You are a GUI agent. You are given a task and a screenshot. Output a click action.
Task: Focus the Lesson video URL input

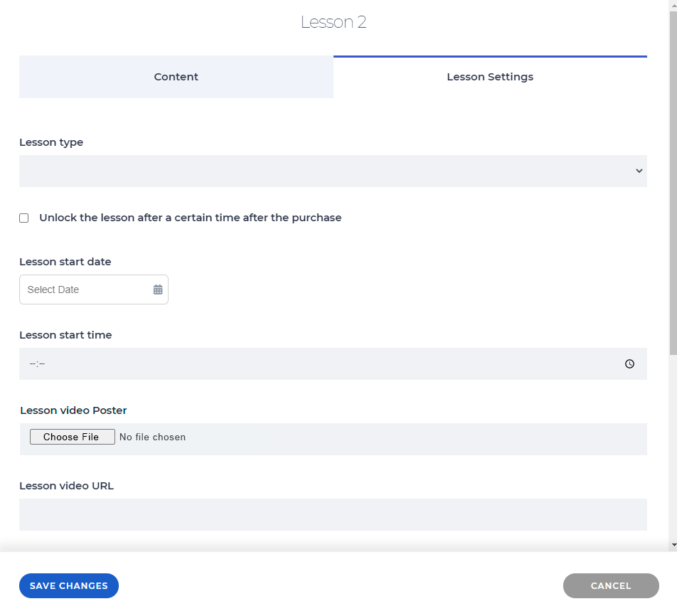[333, 514]
